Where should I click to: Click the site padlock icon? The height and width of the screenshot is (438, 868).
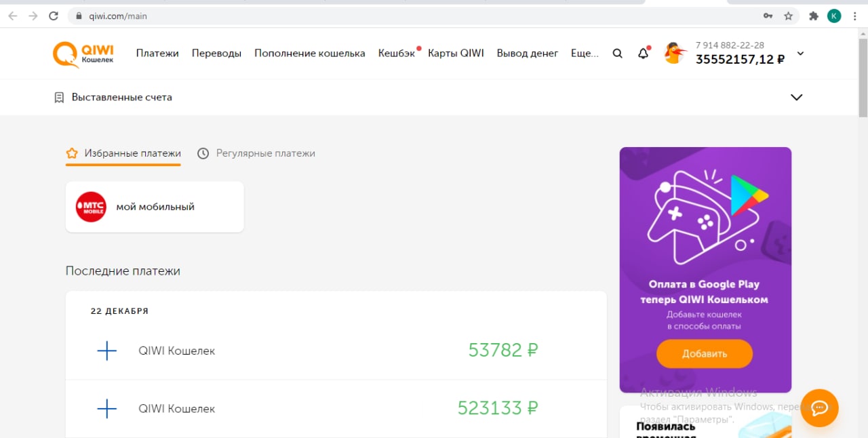[x=79, y=16]
